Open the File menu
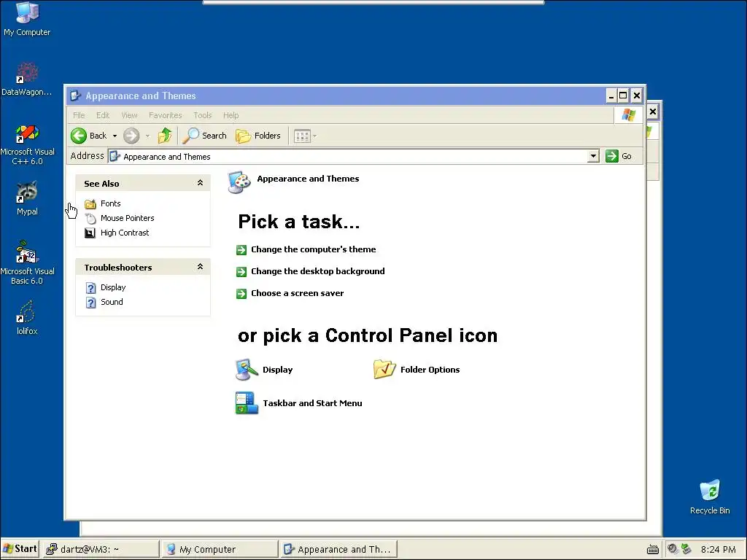This screenshot has width=747, height=560. [x=79, y=115]
